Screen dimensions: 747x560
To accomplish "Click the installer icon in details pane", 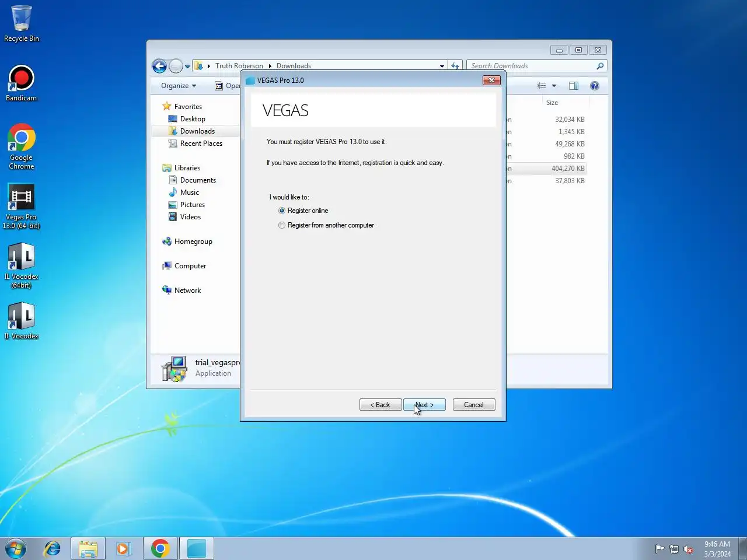I will [x=174, y=369].
